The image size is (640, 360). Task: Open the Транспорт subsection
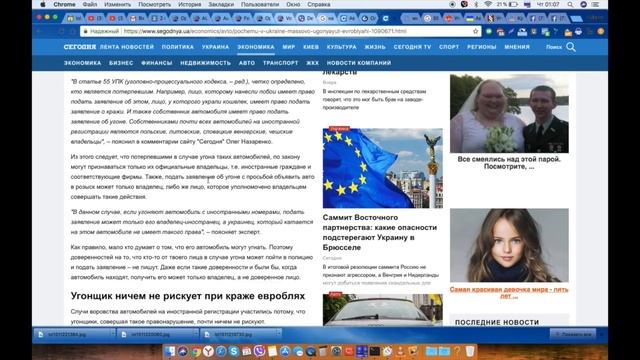coord(280,63)
